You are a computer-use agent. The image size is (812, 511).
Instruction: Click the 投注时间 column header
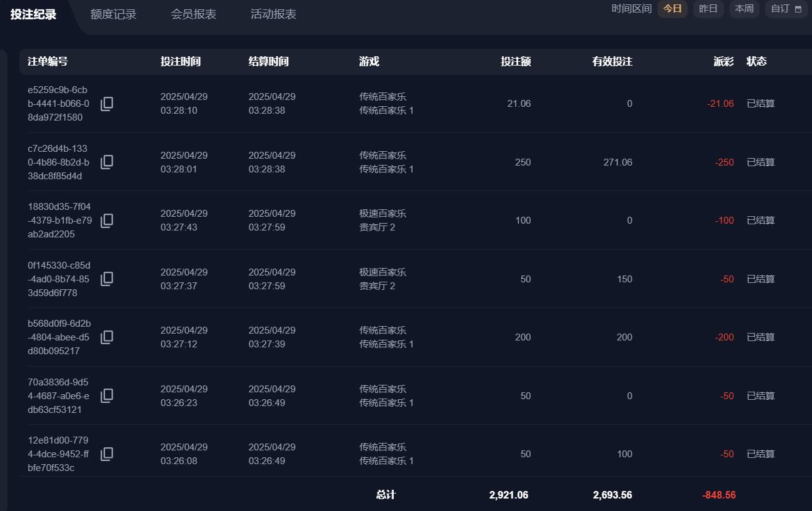point(181,61)
